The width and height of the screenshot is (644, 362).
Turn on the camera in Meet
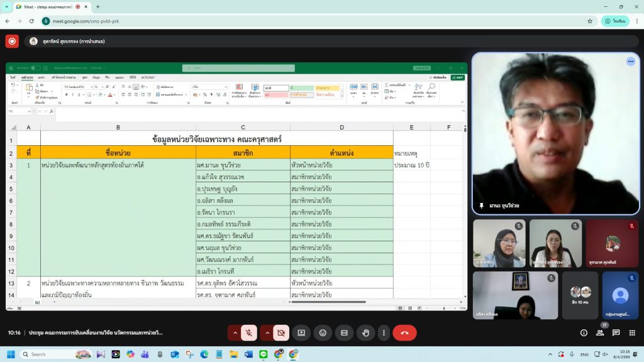pos(281,333)
